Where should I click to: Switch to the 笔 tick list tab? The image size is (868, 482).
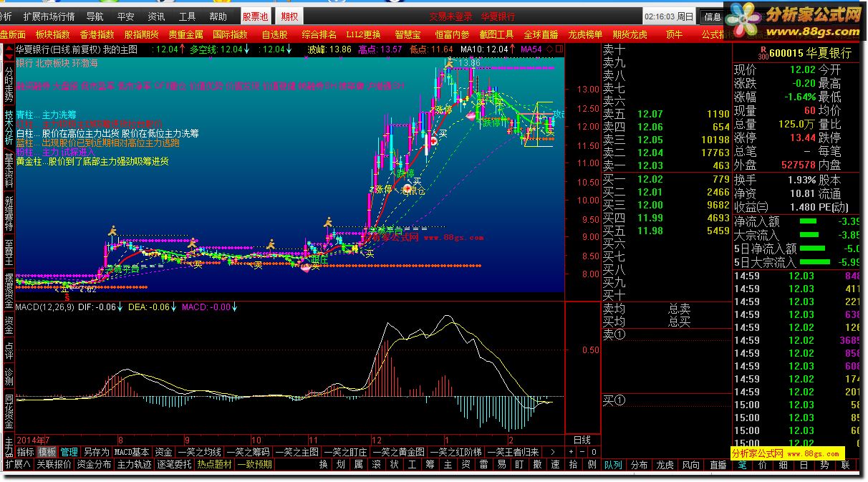click(743, 464)
